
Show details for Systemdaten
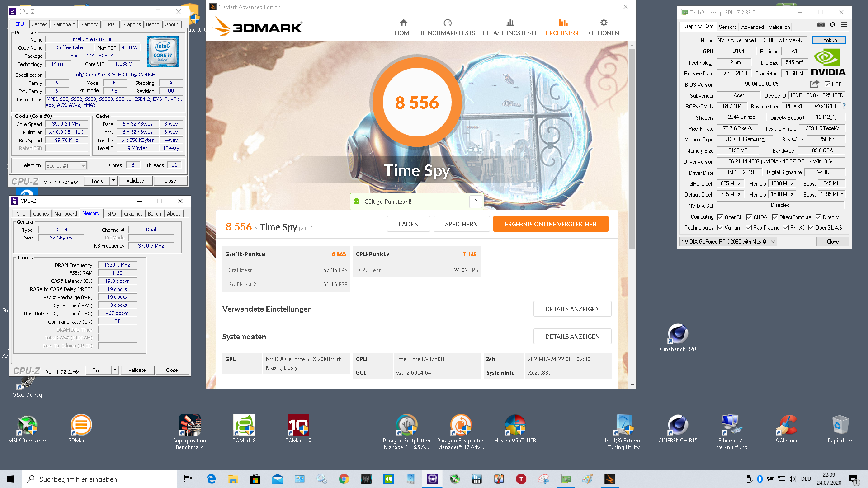tap(572, 337)
